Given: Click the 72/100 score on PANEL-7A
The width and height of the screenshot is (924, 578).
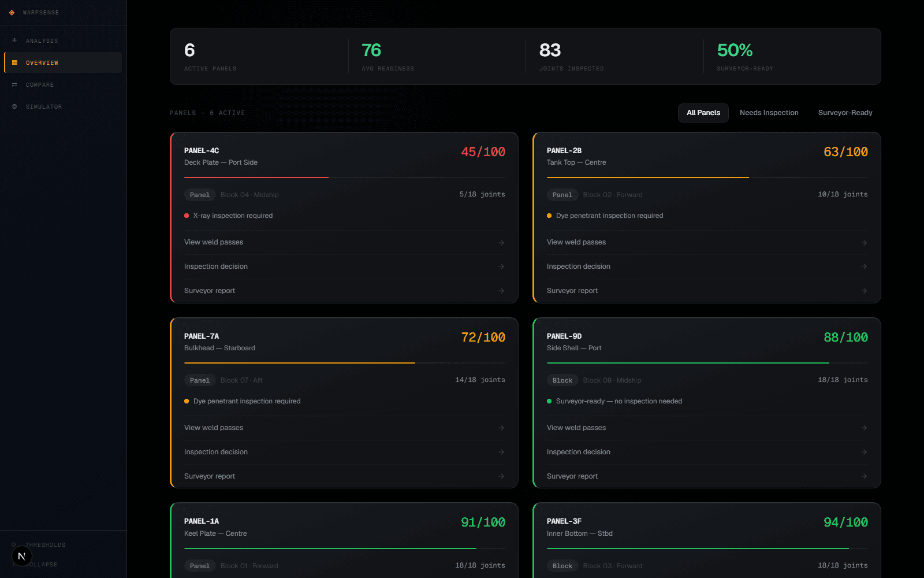Looking at the screenshot, I should point(483,338).
